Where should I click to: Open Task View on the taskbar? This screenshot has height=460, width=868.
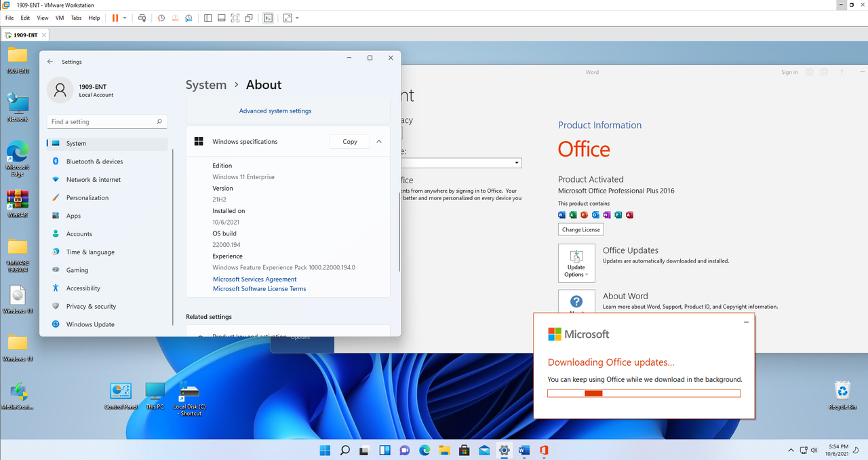point(365,450)
